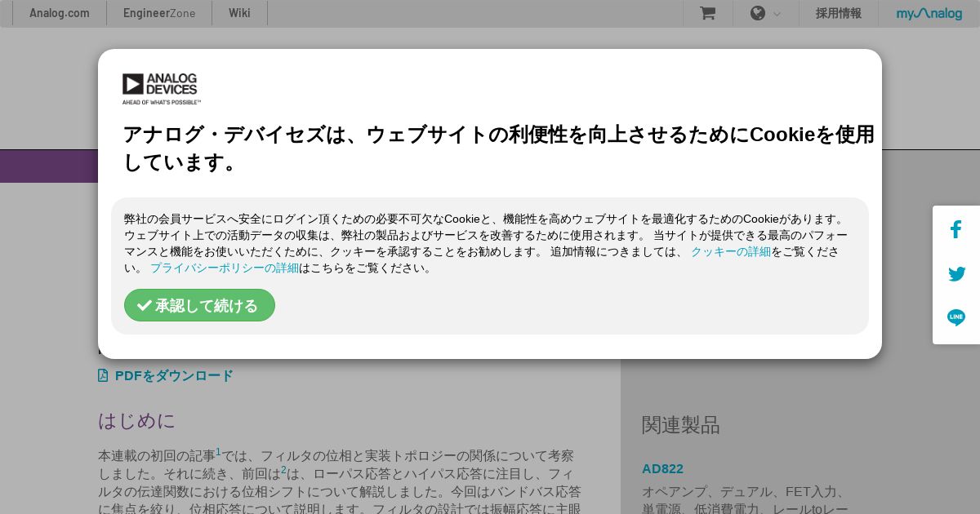Open the AD822 related product link
This screenshot has height=514, width=980.
coord(662,468)
